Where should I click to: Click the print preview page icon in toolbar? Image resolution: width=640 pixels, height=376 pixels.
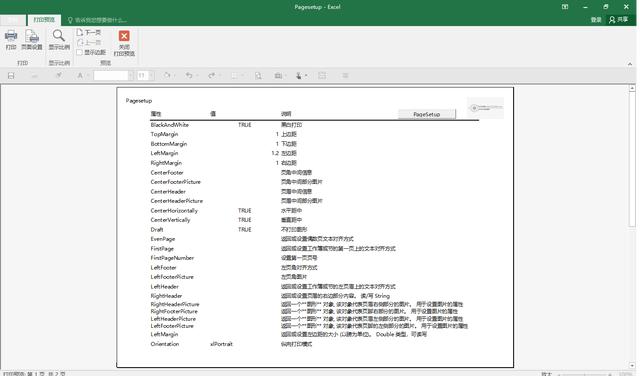pos(258,76)
